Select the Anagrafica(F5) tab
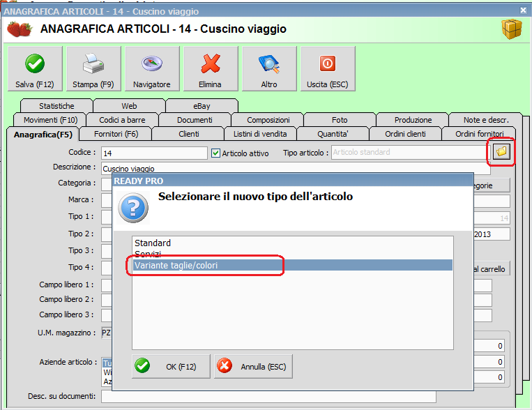532x410 pixels. [x=43, y=135]
